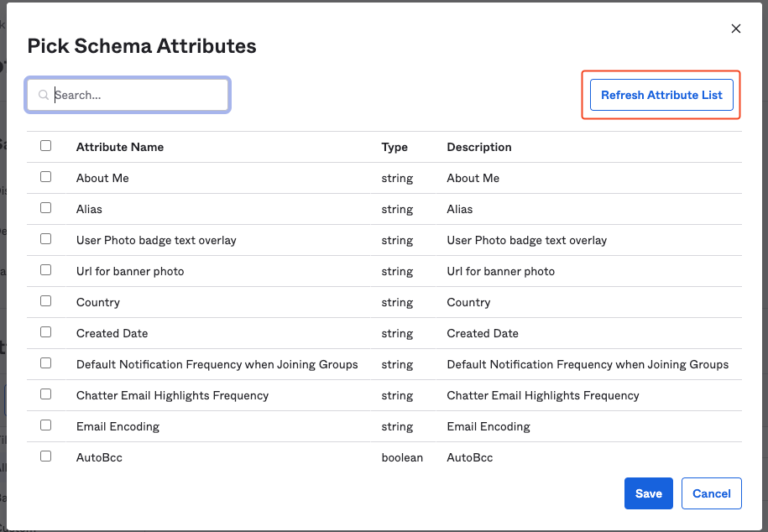Select Default Notification Frequency checkbox

pyautogui.click(x=45, y=363)
